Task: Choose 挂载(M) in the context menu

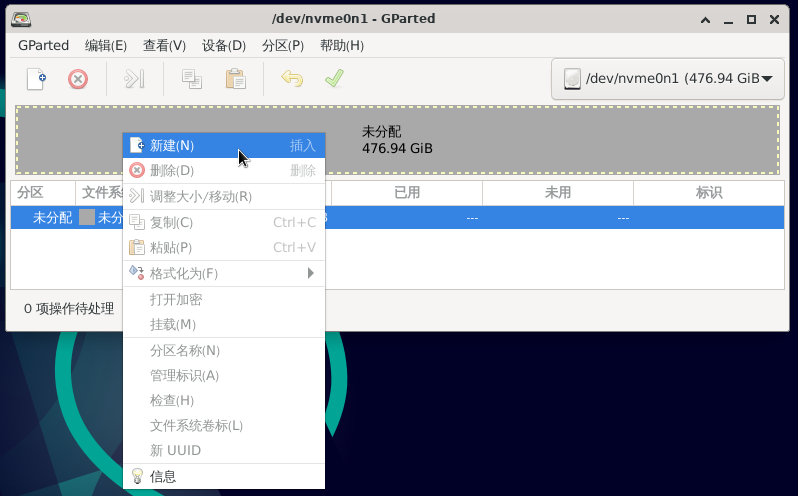Action: (224, 324)
